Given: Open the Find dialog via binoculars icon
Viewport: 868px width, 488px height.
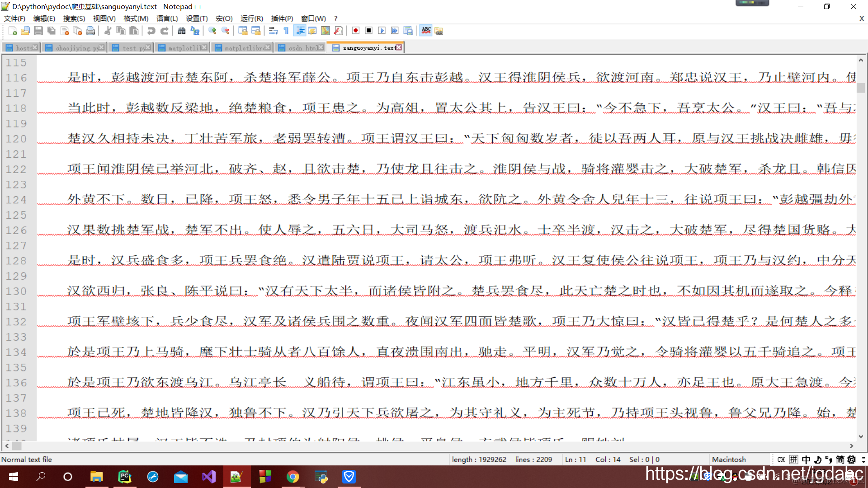Looking at the screenshot, I should tap(181, 31).
